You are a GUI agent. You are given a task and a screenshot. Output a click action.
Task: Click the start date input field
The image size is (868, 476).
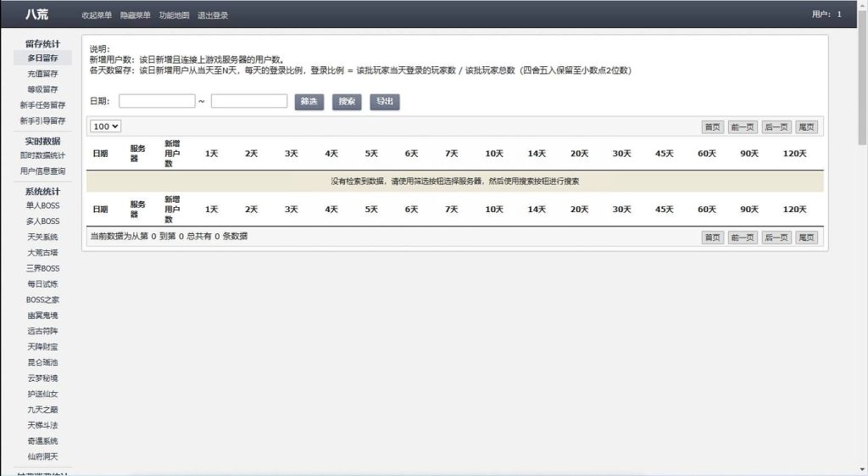(x=157, y=101)
